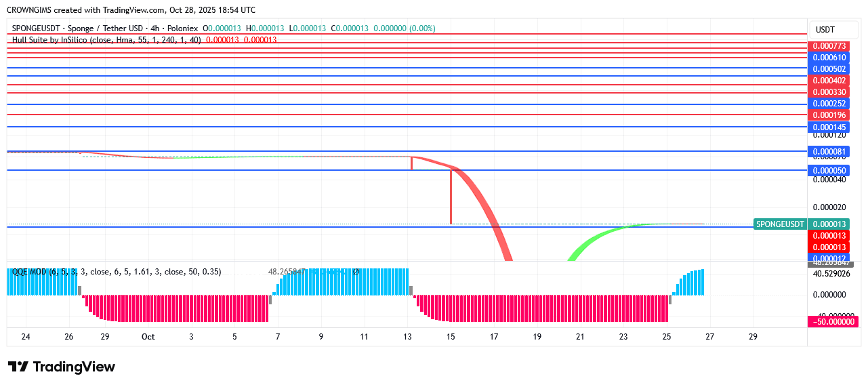The height and width of the screenshot is (387, 868).
Task: Click the green SPONGEUSDT price tag
Action: pos(780,224)
